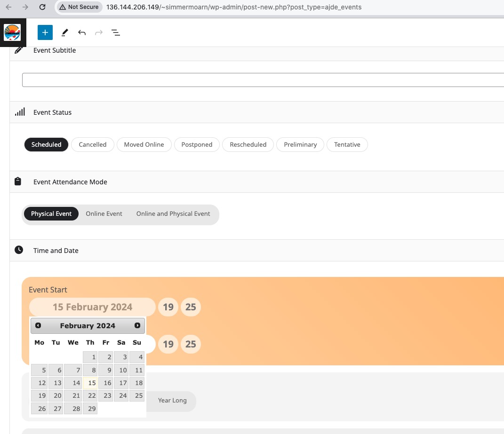Pick 22 in the February calendar

[x=90, y=396]
